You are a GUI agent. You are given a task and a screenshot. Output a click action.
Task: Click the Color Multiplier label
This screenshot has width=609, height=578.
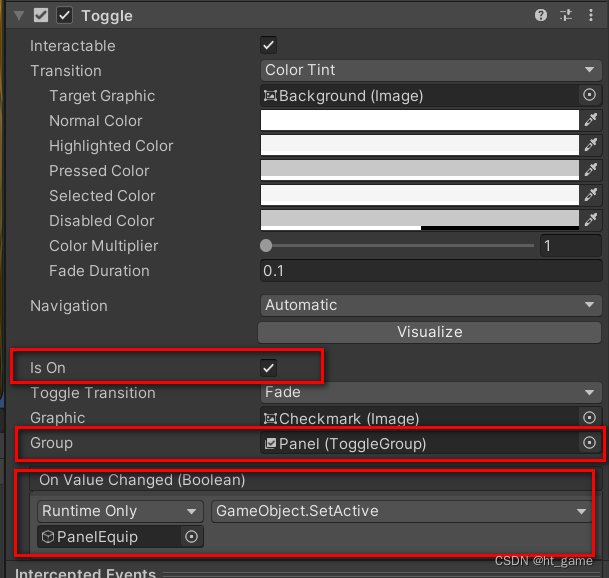click(x=104, y=246)
